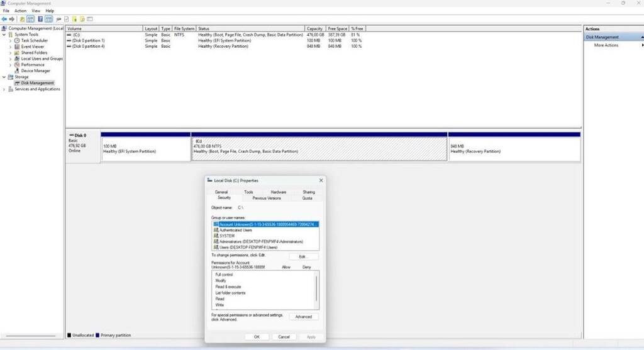Click the Local Users and Groups icon
The image size is (644, 350).
point(17,58)
